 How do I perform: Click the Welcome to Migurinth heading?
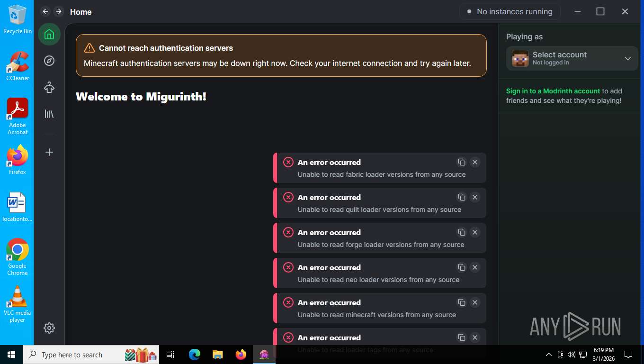coord(141,97)
